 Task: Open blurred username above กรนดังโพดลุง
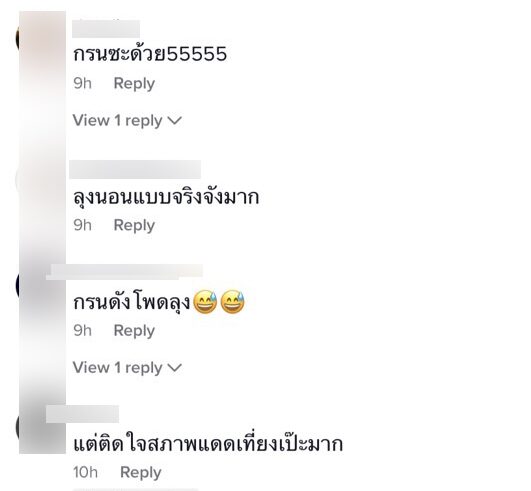124,272
